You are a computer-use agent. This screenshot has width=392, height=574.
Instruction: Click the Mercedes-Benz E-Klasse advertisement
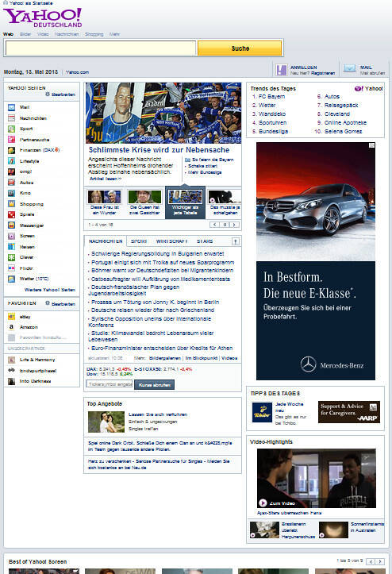tap(316, 261)
